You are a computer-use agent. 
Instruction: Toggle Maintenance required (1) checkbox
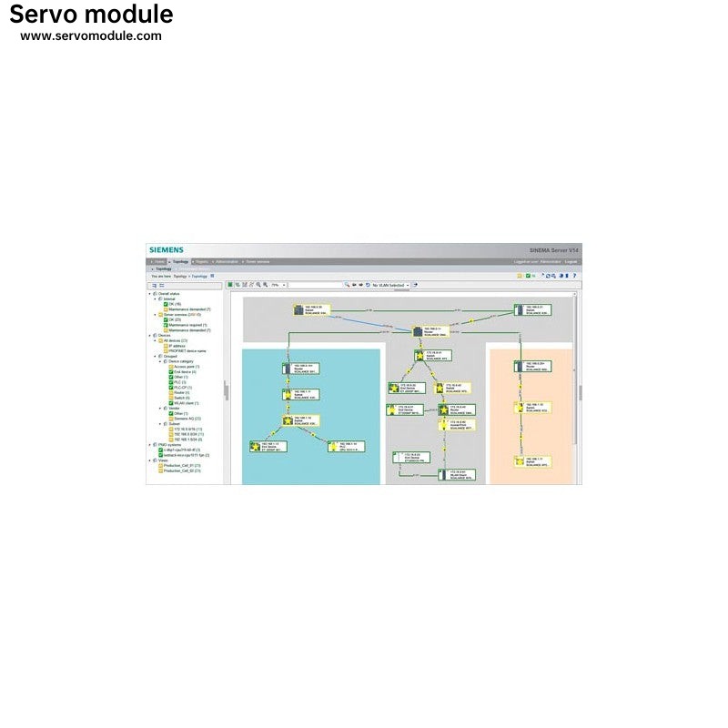point(166,325)
